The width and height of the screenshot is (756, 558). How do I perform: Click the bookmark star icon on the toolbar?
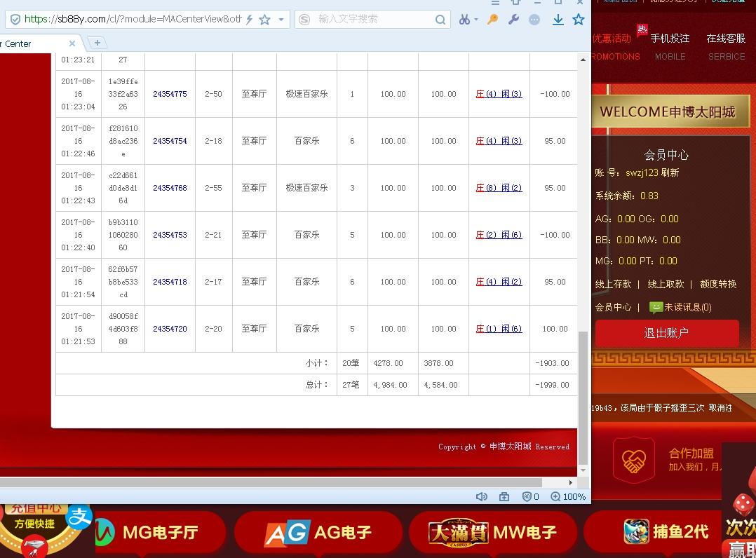click(579, 18)
